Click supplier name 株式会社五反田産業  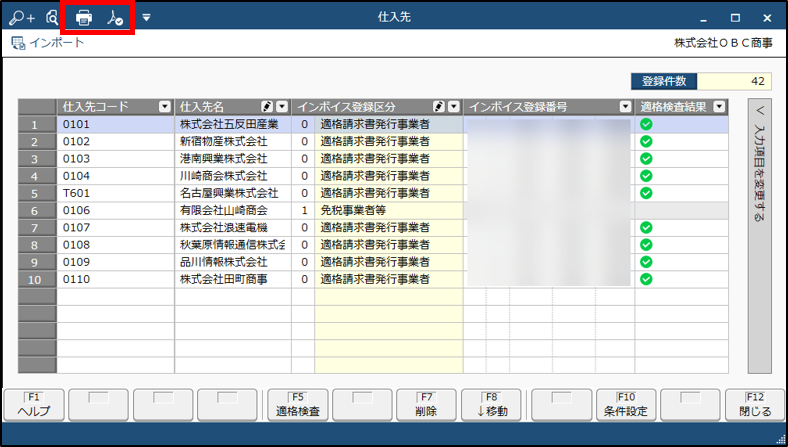pyautogui.click(x=229, y=124)
